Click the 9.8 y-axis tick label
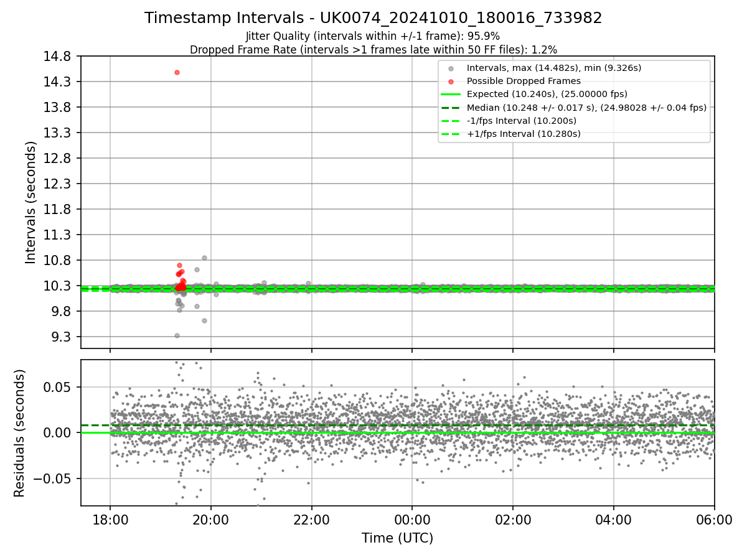 pos(63,312)
